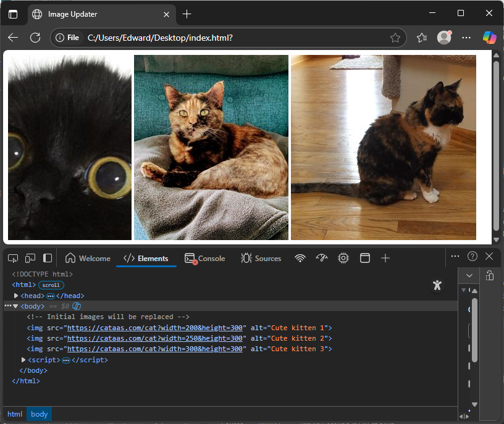Collapse the body element node
This screenshot has width=504, height=424.
click(x=15, y=306)
